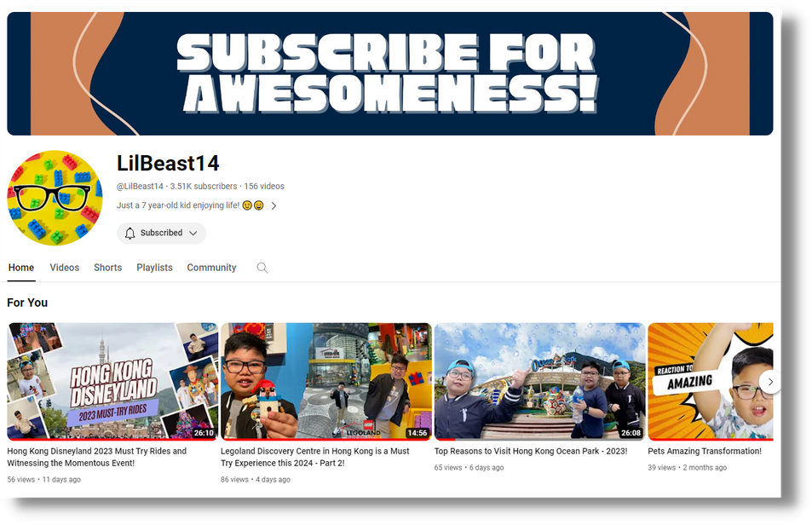This screenshot has height=525, width=812.
Task: Switch to the Home tab
Action: click(21, 268)
